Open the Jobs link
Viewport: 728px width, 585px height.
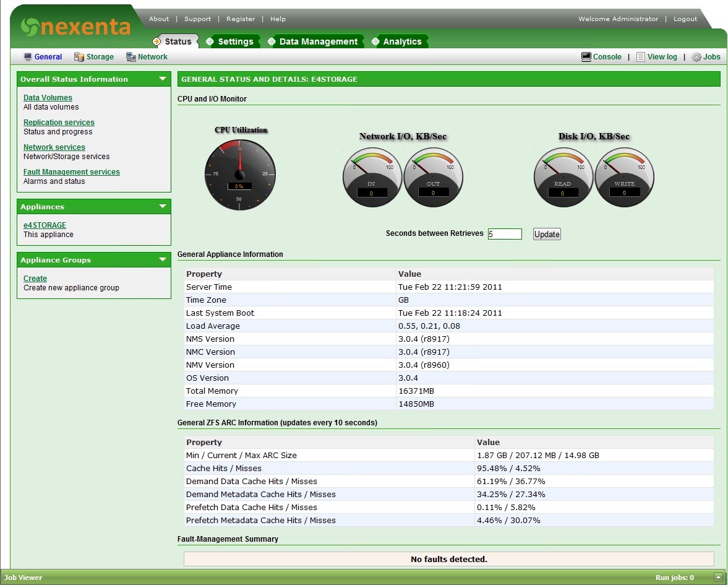(x=712, y=57)
